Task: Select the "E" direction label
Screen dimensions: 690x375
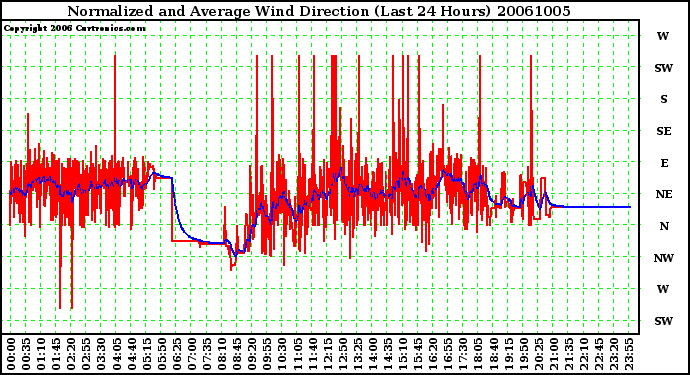Action: point(664,163)
